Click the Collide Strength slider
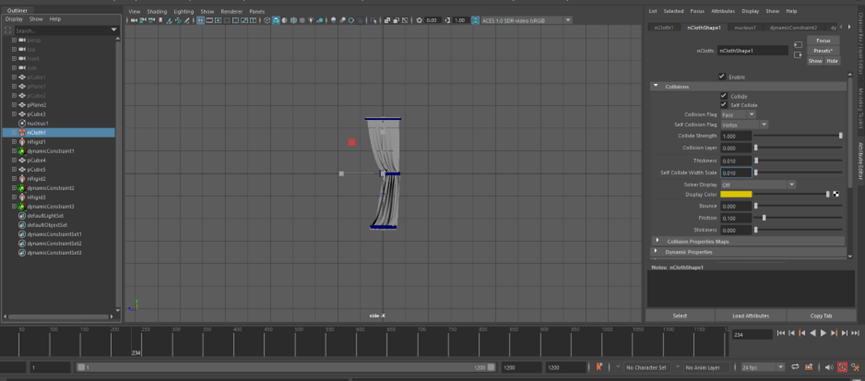The image size is (865, 381). 798,135
